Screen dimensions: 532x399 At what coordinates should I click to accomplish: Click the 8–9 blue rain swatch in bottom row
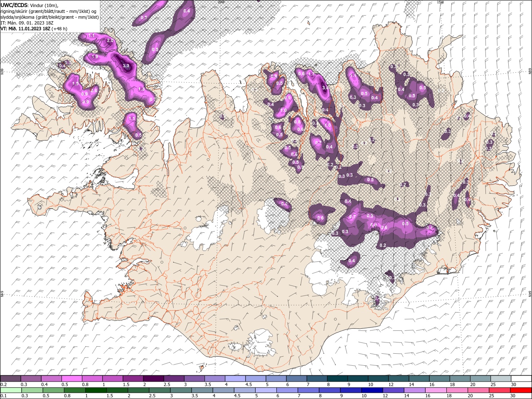pyautogui.click(x=329, y=390)
